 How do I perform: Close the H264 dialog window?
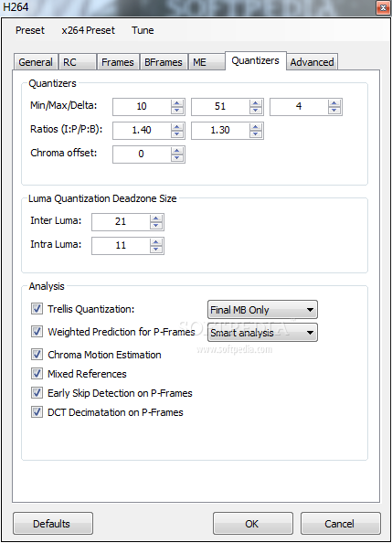(383, 7)
